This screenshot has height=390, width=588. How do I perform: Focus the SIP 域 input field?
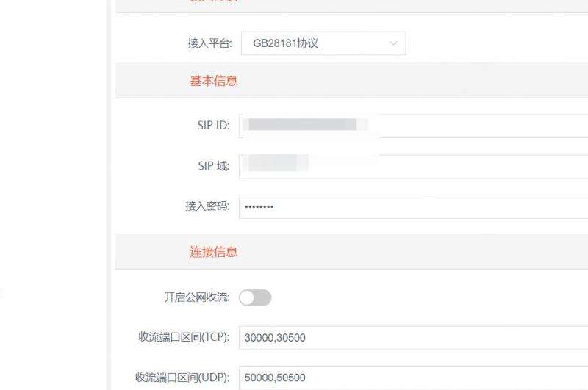pos(413,166)
